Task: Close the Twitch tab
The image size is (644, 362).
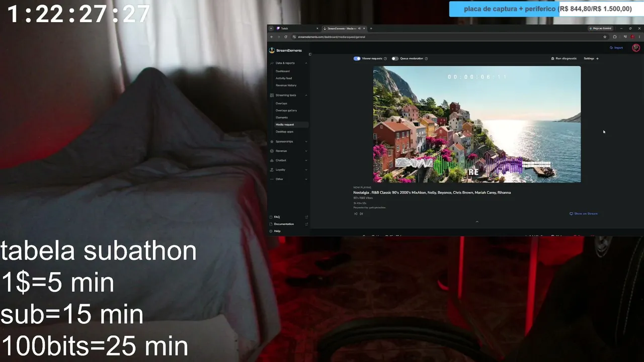Action: (x=317, y=29)
